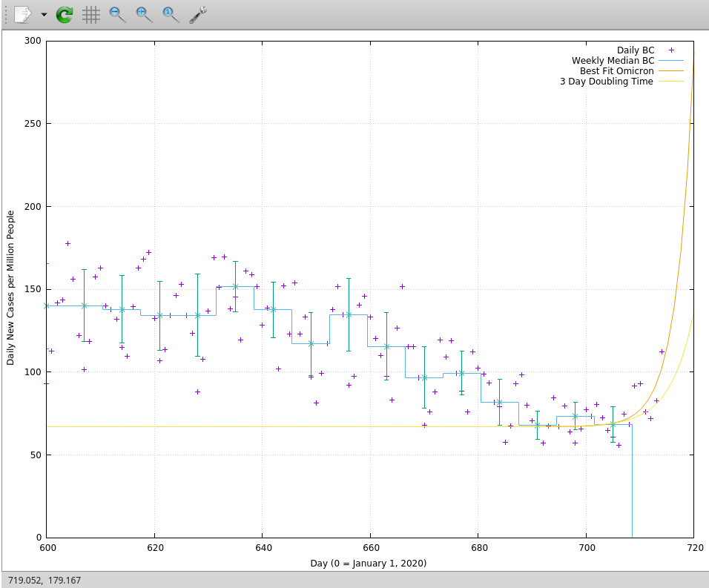
Task: Click the 3 Day Doubling Time yellow sample
Action: pos(671,82)
